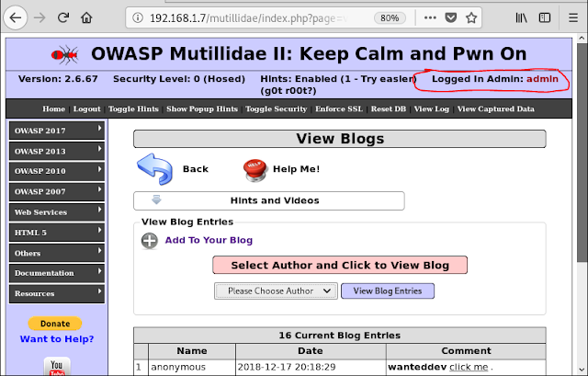Click the View Blog Entries button
The height and width of the screenshot is (376, 588).
coord(388,291)
